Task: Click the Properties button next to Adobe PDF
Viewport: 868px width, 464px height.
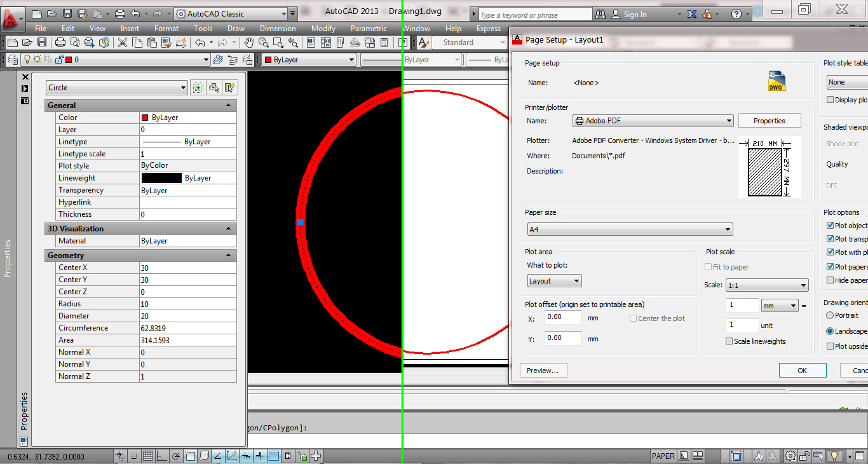Action: (x=770, y=120)
